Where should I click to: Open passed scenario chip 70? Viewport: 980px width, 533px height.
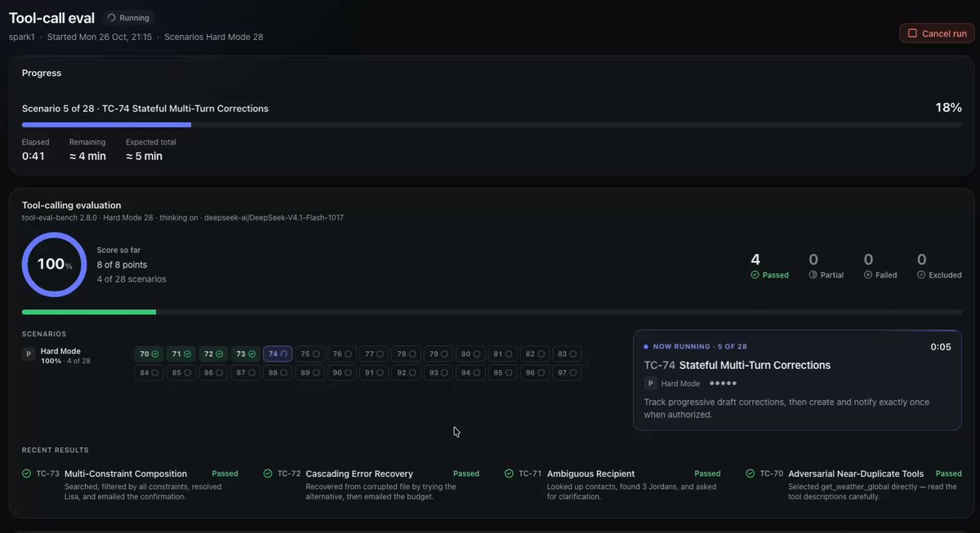pyautogui.click(x=149, y=354)
